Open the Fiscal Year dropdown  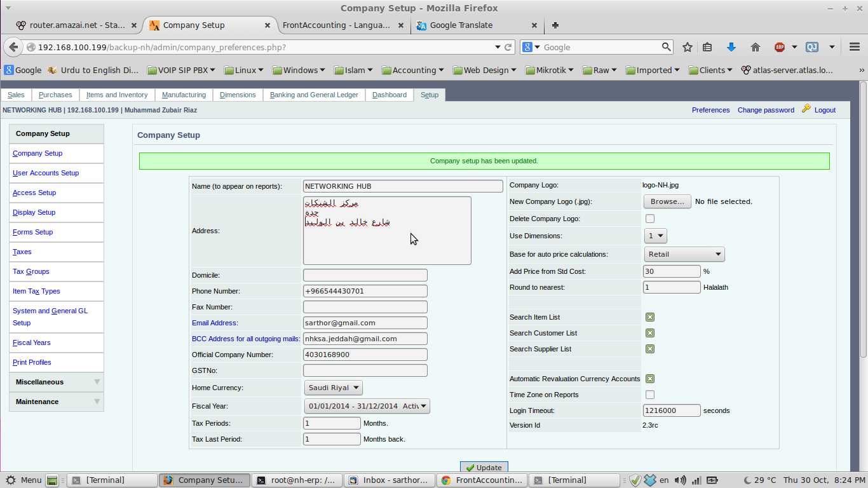pyautogui.click(x=367, y=406)
